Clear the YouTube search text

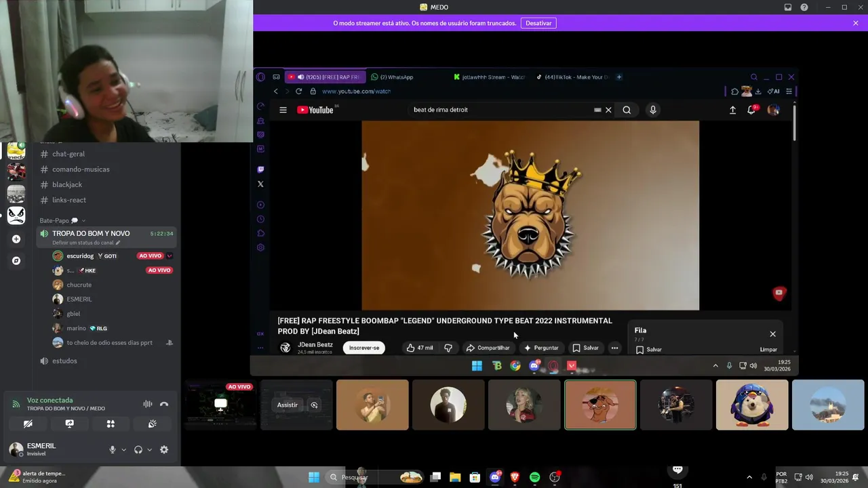coord(608,110)
